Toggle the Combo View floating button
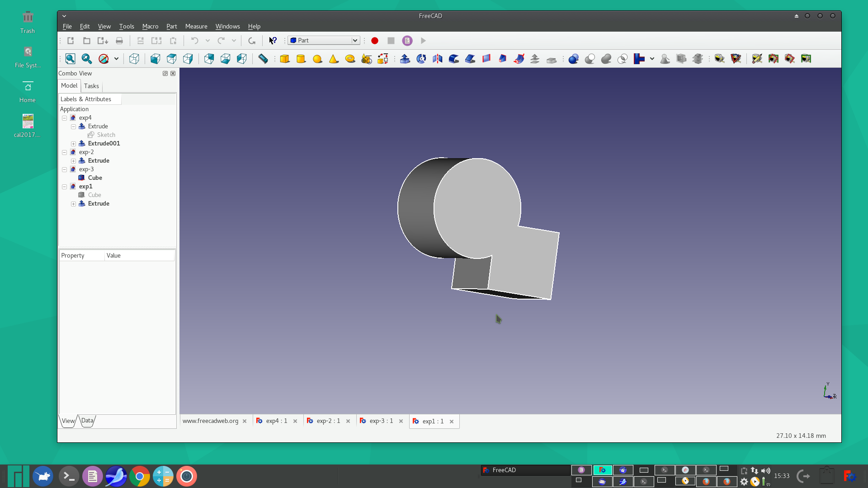Viewport: 868px width, 488px height. click(x=165, y=73)
